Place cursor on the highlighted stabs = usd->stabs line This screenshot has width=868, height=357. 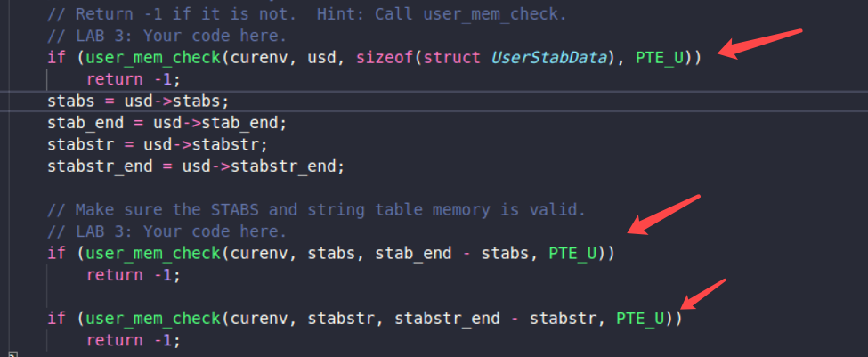(138, 101)
